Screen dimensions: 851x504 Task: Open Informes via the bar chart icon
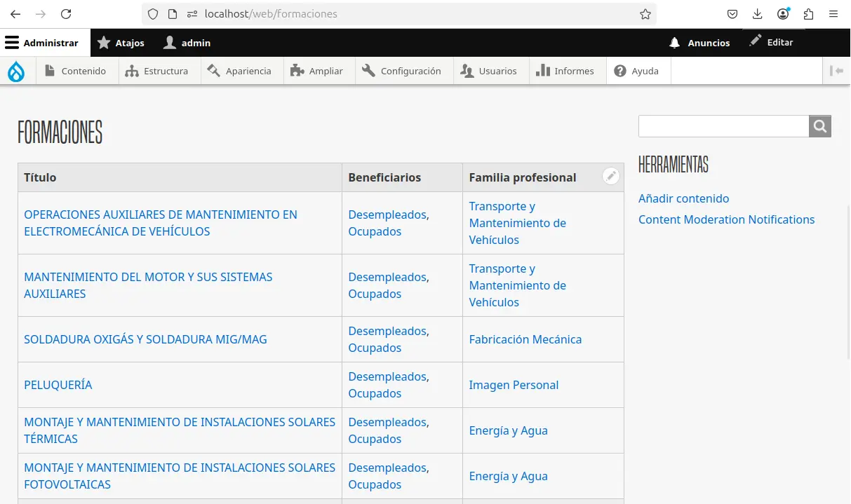tap(544, 70)
